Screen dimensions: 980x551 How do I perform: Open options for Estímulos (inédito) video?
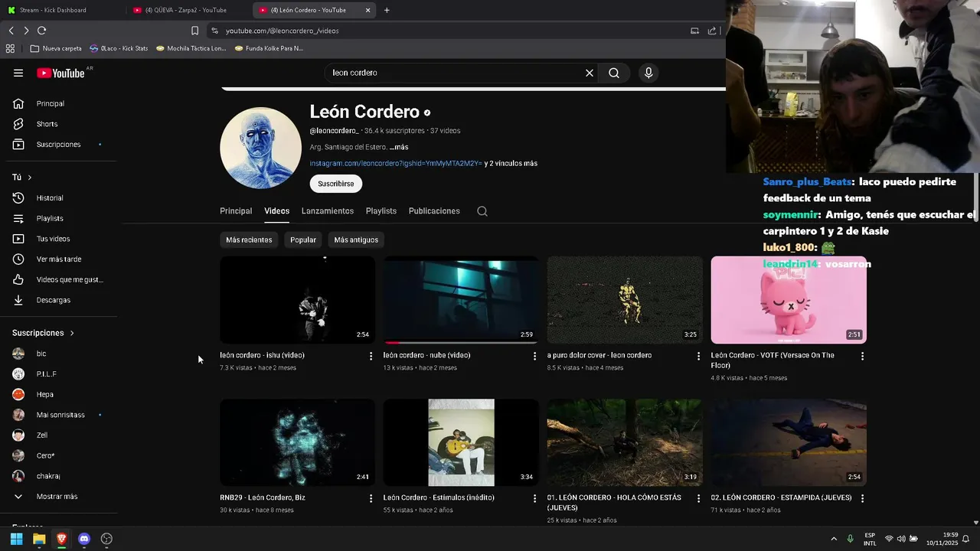[534, 498]
